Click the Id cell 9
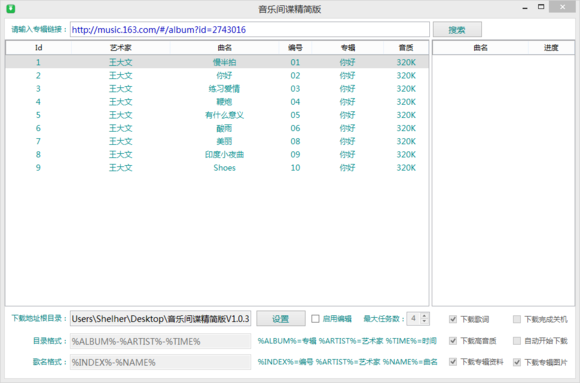 point(38,168)
